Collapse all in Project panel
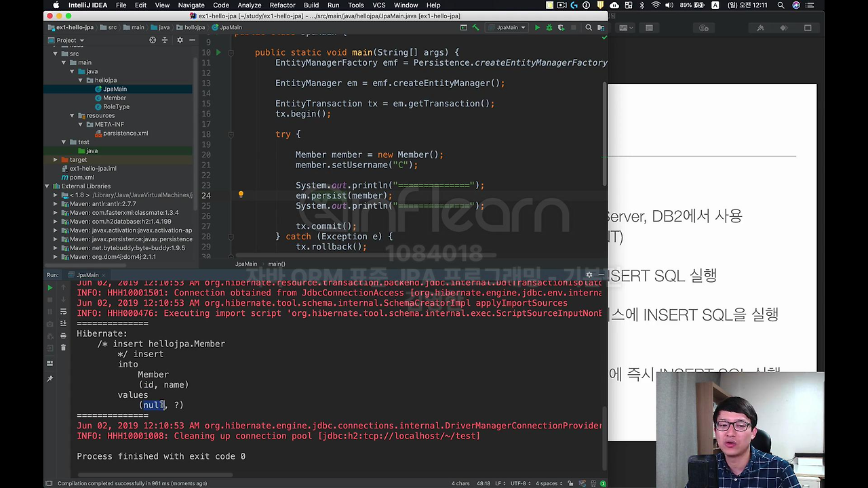This screenshot has width=868, height=488. 165,40
